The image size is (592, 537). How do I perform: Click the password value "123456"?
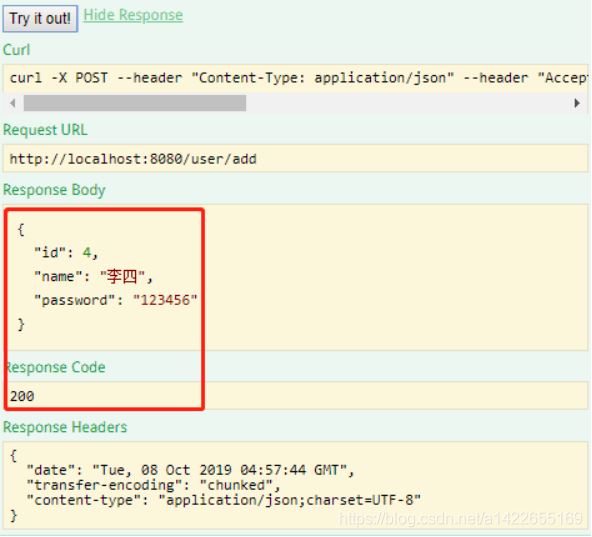(165, 300)
